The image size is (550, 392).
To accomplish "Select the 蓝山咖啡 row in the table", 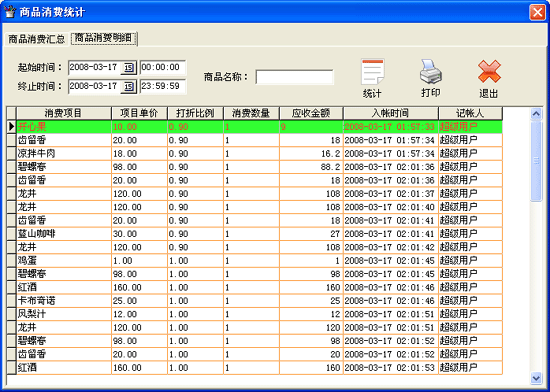I will (x=255, y=234).
